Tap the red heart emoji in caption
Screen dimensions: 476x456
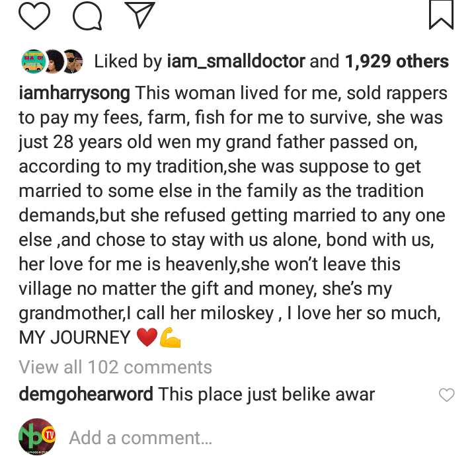point(146,338)
